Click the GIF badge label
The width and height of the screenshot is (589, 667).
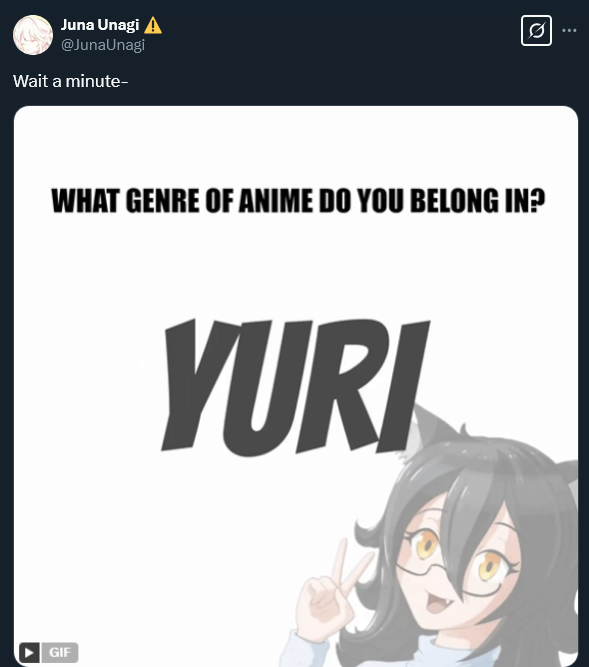(60, 652)
